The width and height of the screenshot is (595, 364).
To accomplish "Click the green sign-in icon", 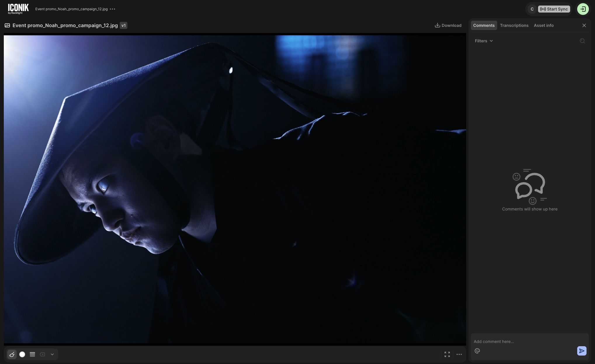I will tap(583, 9).
